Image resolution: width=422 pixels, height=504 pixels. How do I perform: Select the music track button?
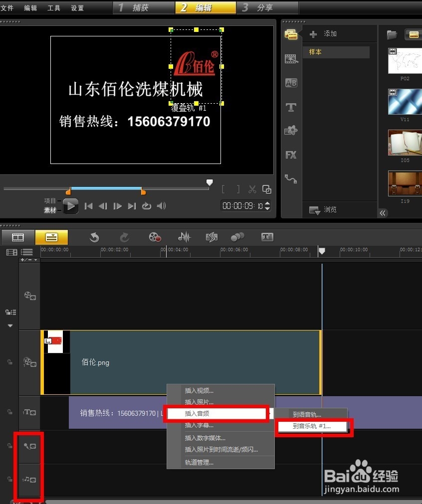(x=29, y=480)
